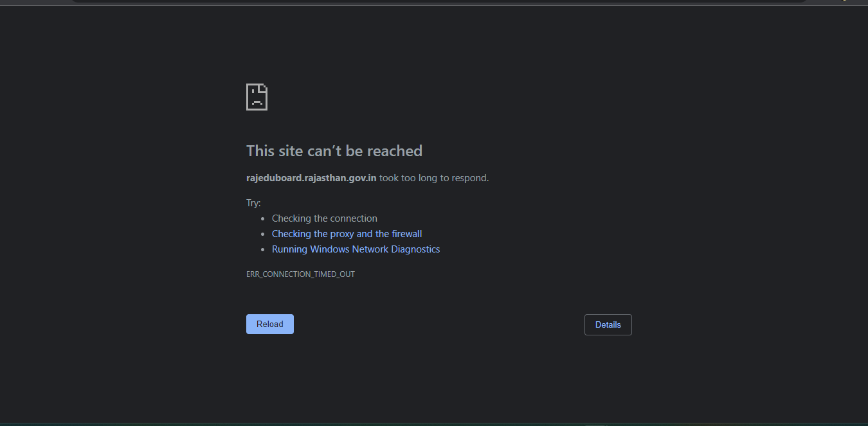The image size is (868, 426).
Task: Focus the address bar at the top edge
Action: 437,1
